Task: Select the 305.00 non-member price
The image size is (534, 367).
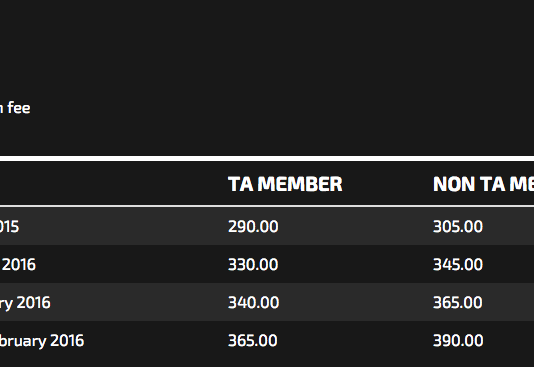Action: click(458, 226)
